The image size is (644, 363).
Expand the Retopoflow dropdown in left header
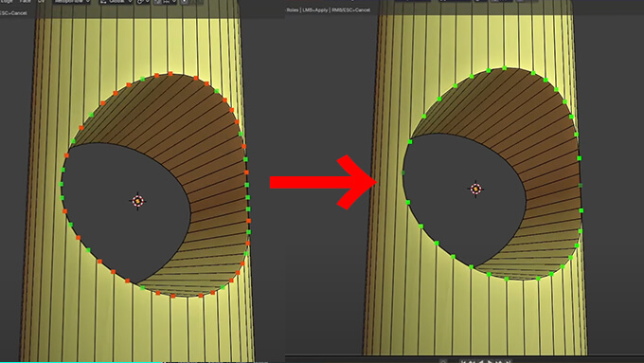click(72, 1)
